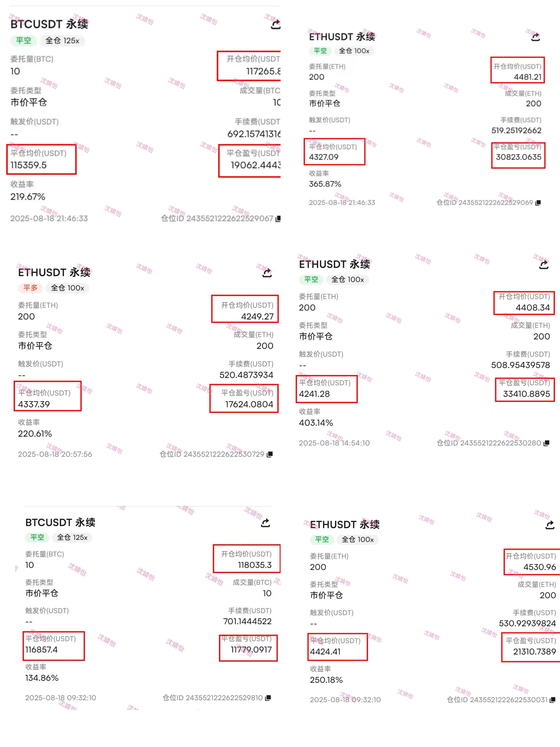
Task: Select the 平仓盈亏 value 33410.8895
Action: [x=526, y=394]
